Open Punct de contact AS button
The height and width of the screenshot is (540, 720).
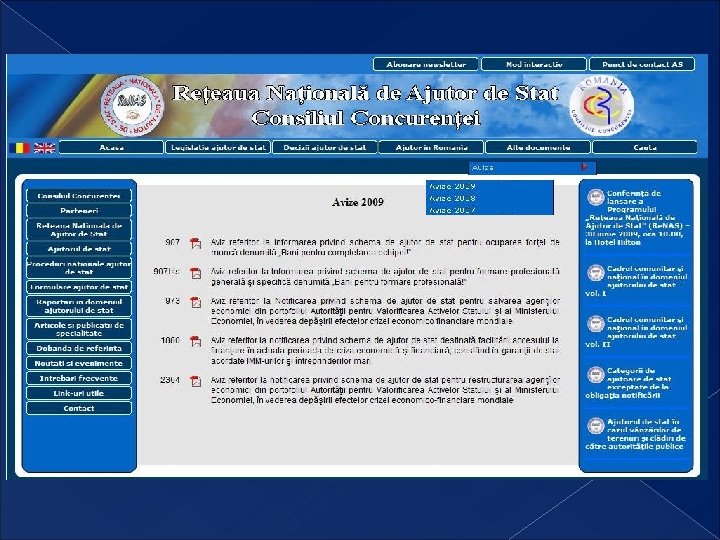click(642, 64)
